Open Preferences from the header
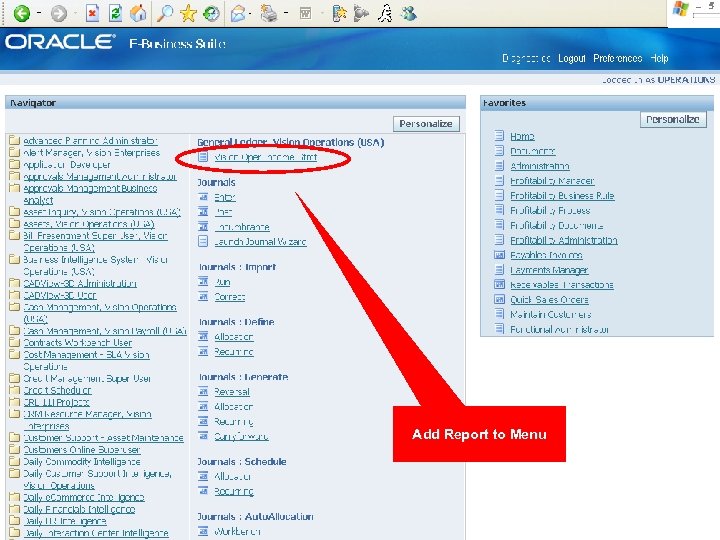 [x=618, y=58]
